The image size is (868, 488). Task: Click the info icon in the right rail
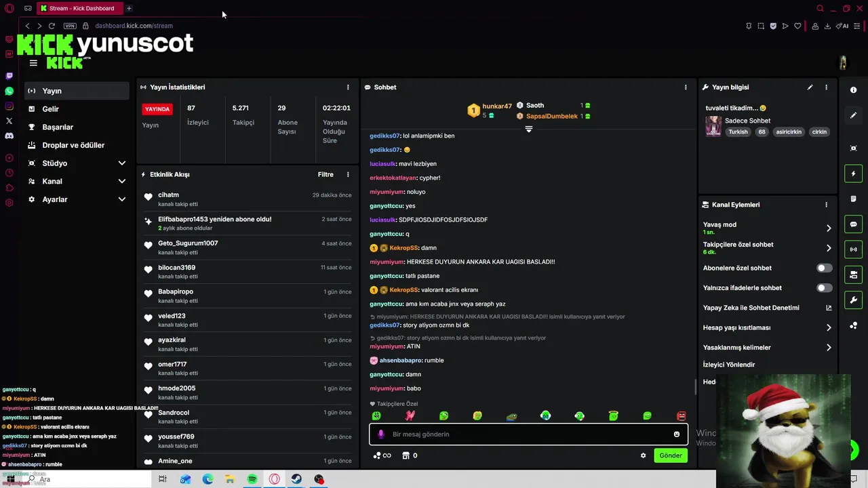tap(853, 90)
